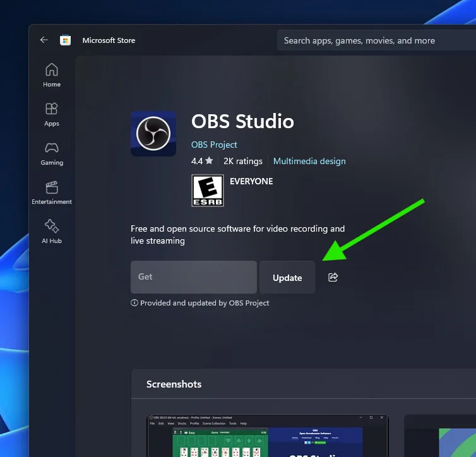476x457 pixels.
Task: Click the Microsoft Store logo icon
Action: pyautogui.click(x=65, y=40)
